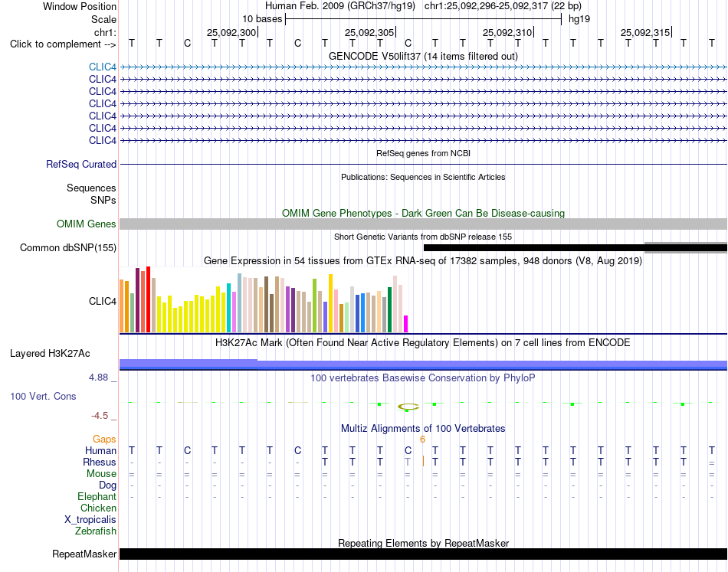
Task: Click the 25,092,310 position marker on ruler
Action: [x=507, y=32]
